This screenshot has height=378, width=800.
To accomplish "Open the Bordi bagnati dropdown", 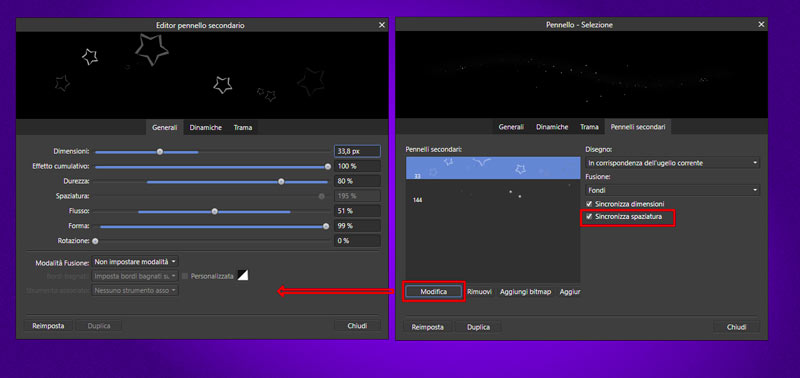I will (135, 276).
